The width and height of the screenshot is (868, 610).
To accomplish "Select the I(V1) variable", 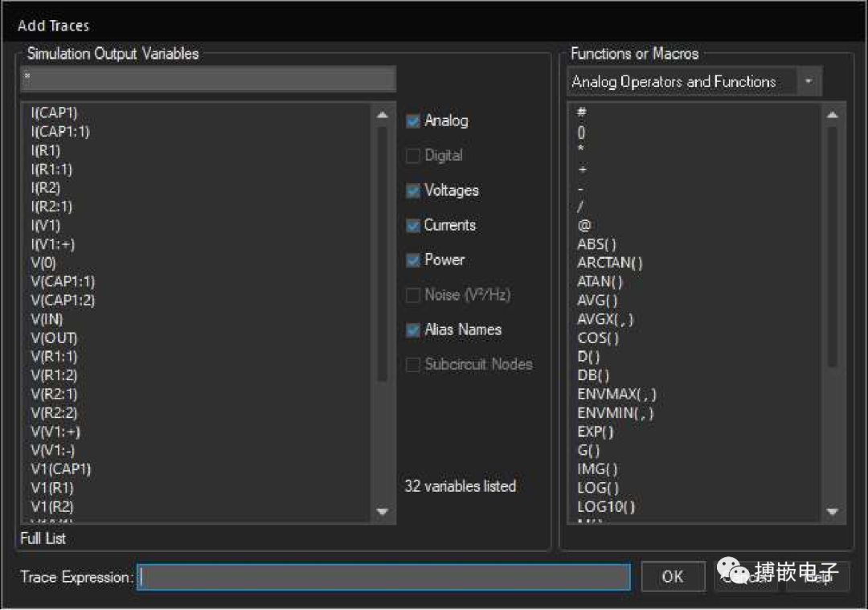I will (x=46, y=226).
